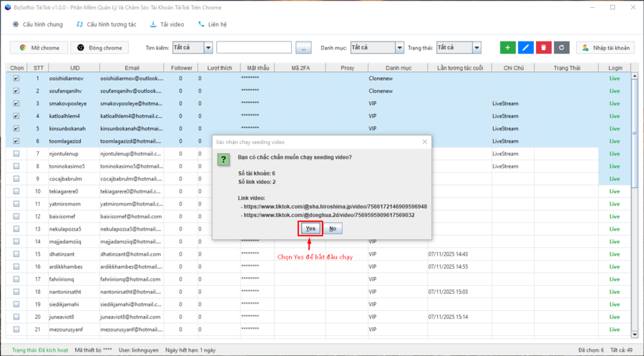Uncheck the checkbox for row 1 ooishidiarmov
The width and height of the screenshot is (644, 356).
[16, 79]
